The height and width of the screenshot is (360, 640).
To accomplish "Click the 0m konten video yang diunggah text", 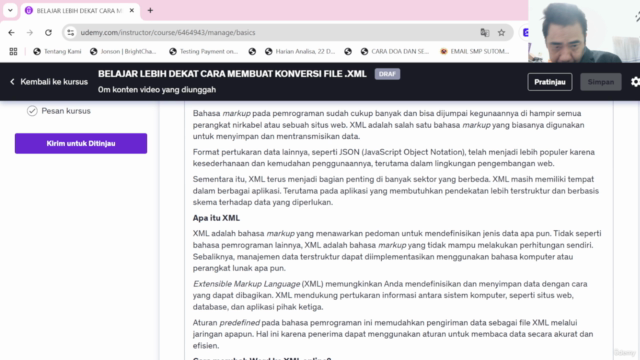I will [157, 90].
